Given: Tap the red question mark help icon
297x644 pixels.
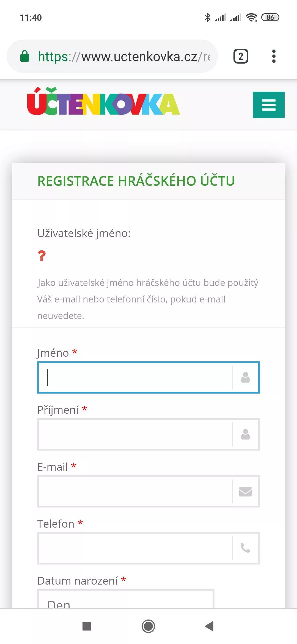Looking at the screenshot, I should pos(42,256).
